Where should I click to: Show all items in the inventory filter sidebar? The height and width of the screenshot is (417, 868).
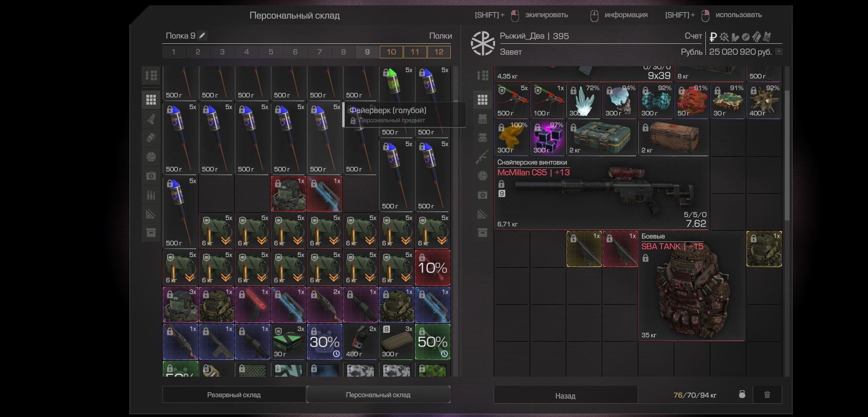(482, 100)
